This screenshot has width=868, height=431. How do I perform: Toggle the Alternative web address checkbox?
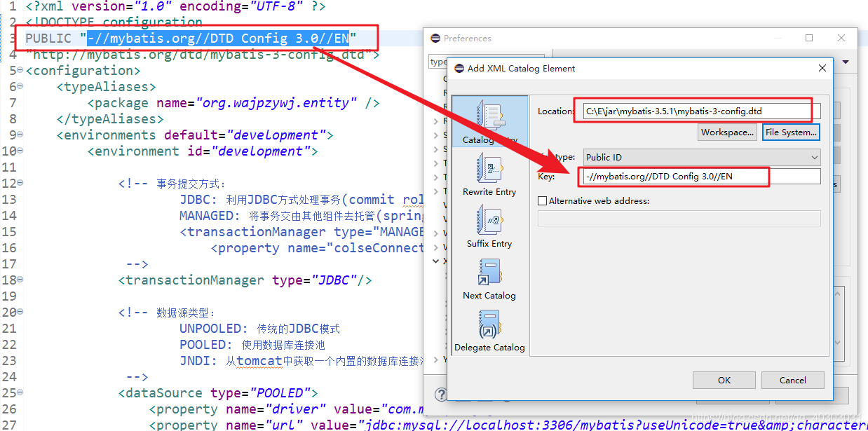(542, 201)
